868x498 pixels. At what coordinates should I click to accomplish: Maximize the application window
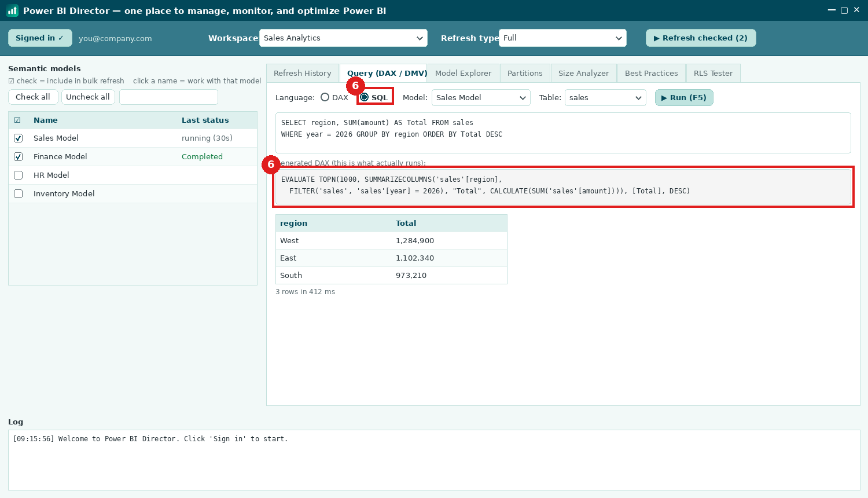[844, 10]
